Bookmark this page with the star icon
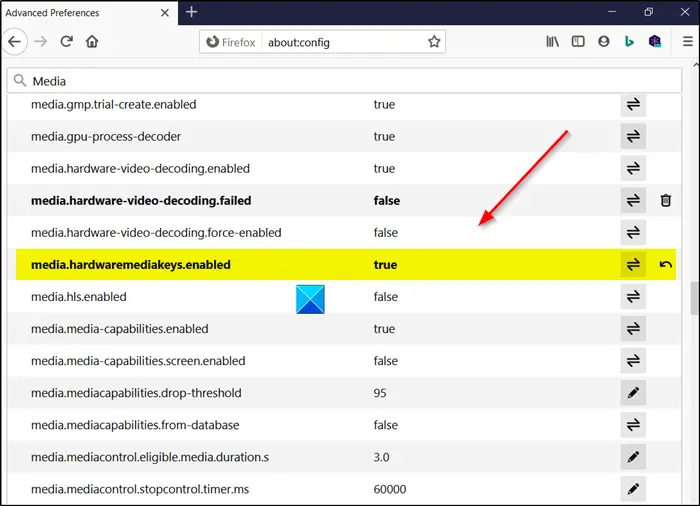Viewport: 700px width, 506px height. pyautogui.click(x=434, y=42)
